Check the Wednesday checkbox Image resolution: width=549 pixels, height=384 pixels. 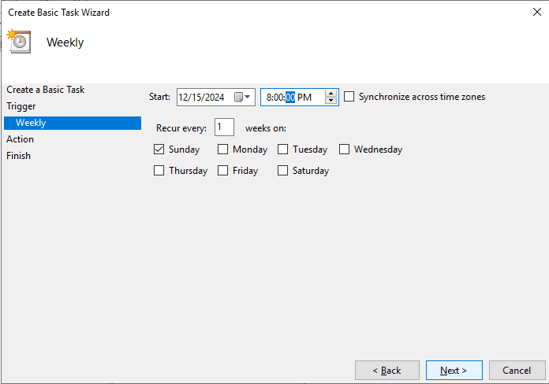click(344, 149)
